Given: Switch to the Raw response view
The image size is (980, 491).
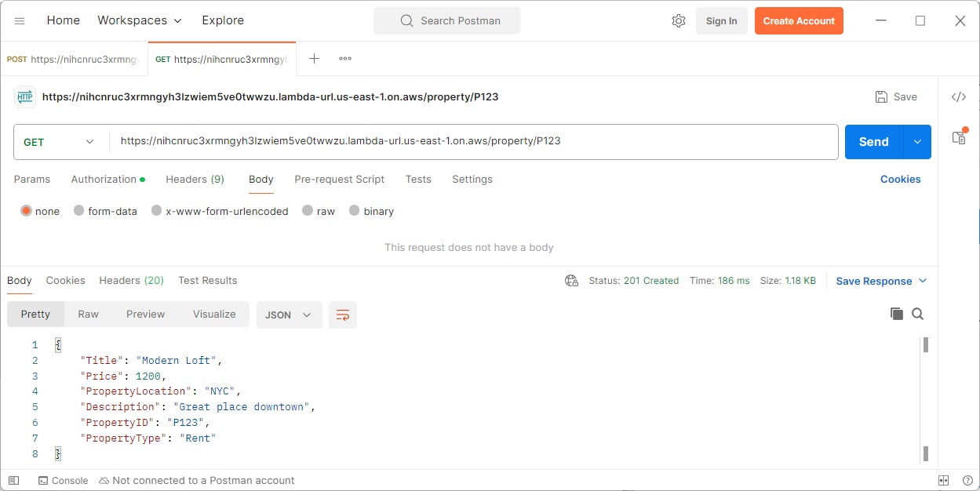Looking at the screenshot, I should point(87,314).
